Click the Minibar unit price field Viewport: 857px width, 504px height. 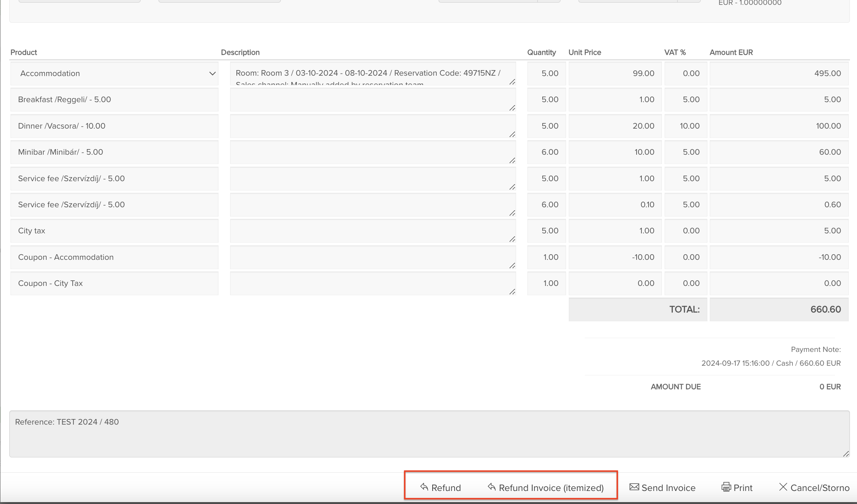[x=615, y=152]
